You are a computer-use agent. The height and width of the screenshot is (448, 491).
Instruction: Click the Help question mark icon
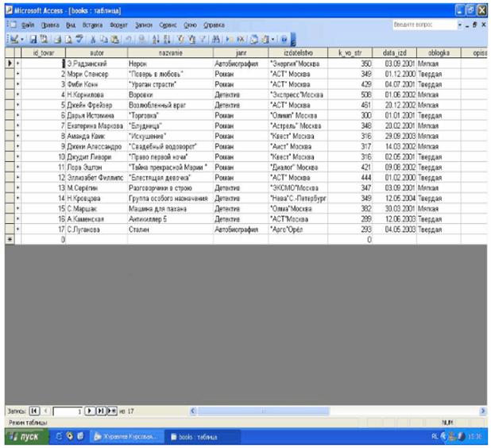[x=284, y=39]
